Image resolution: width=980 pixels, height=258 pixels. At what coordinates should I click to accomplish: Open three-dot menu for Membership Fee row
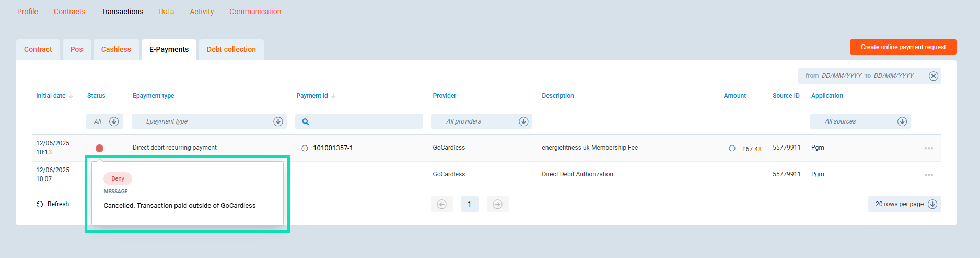click(928, 148)
